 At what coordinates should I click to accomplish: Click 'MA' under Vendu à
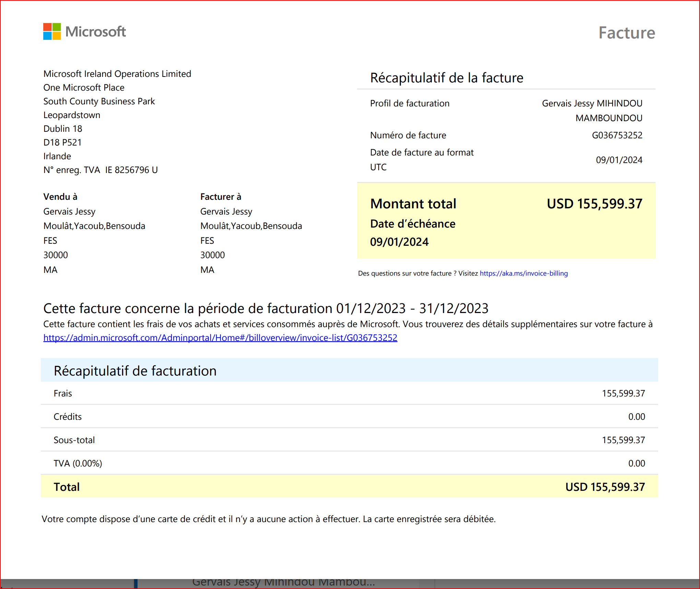50,270
